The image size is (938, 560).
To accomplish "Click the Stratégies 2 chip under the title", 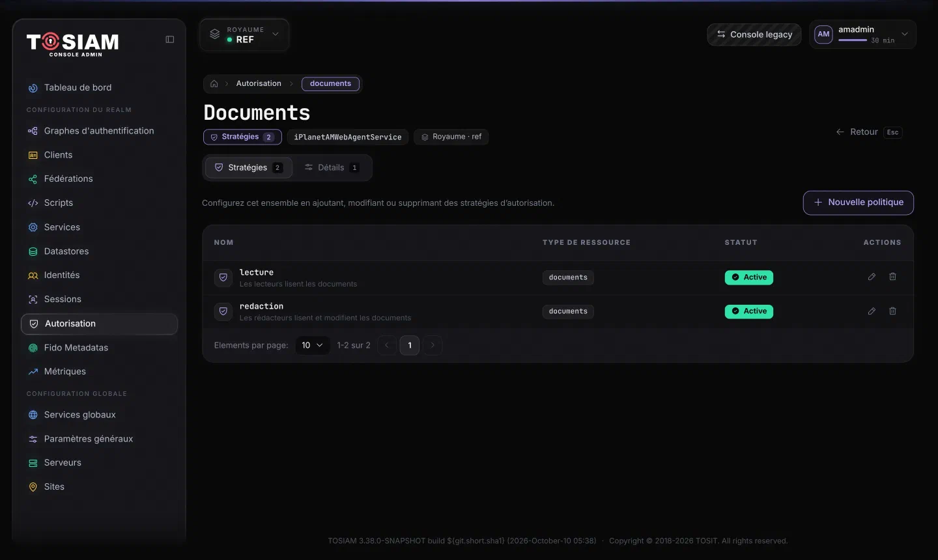I will pyautogui.click(x=242, y=137).
